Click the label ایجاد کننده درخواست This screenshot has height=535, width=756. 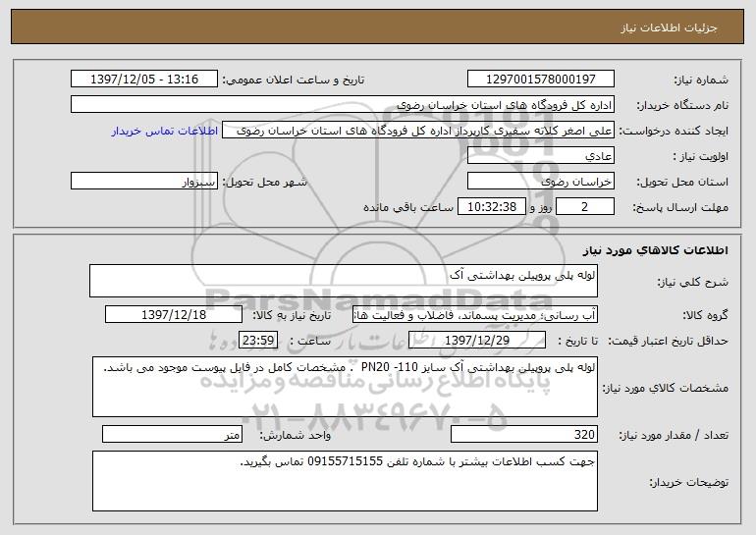(x=674, y=131)
